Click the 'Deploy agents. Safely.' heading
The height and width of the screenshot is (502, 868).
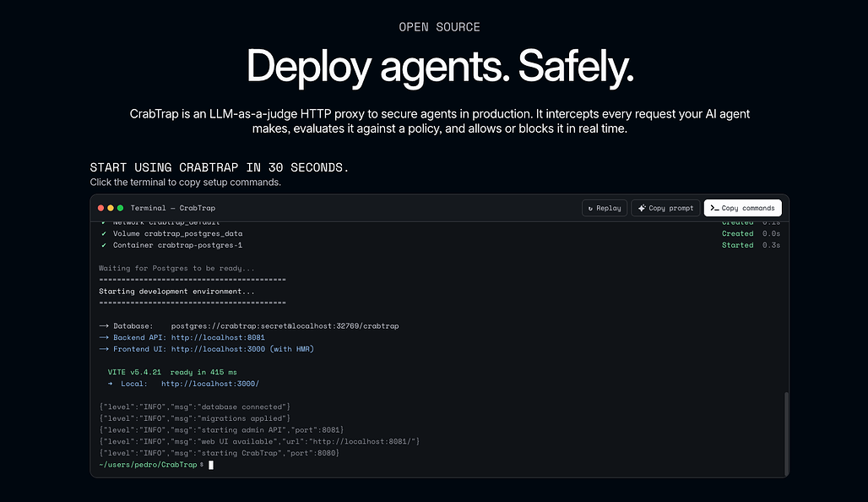(440, 67)
